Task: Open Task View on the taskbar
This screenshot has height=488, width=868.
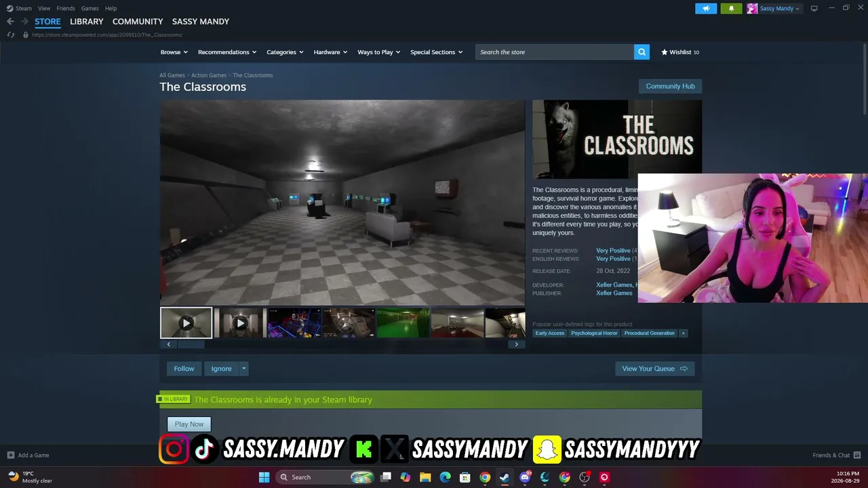Action: coord(386,477)
